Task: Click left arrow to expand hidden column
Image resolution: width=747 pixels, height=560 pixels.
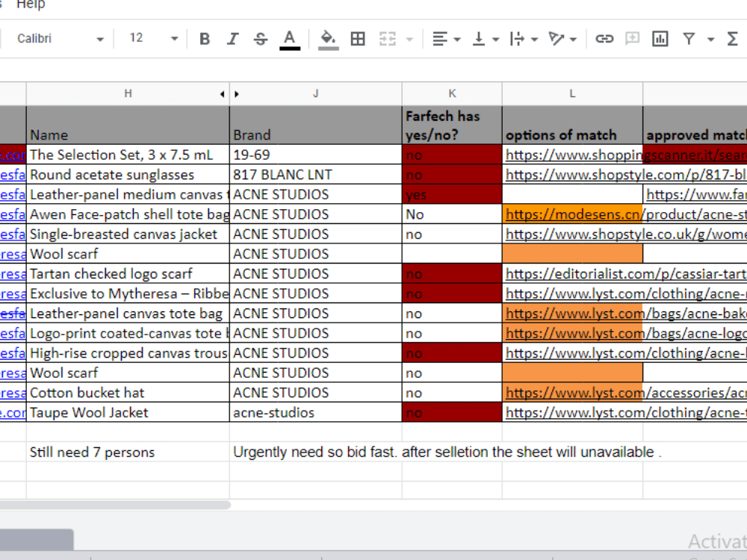Action: [222, 94]
